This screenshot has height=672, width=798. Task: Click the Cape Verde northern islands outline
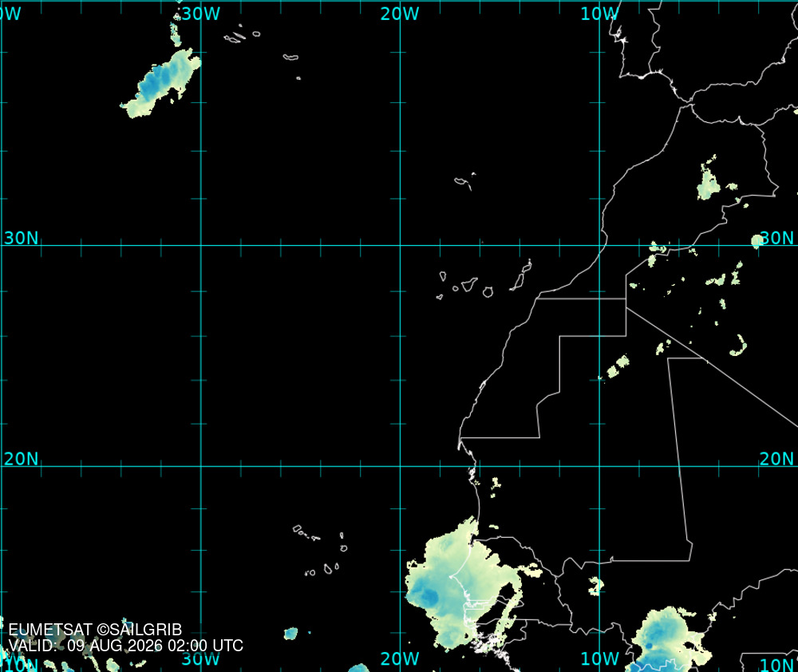coord(307,533)
